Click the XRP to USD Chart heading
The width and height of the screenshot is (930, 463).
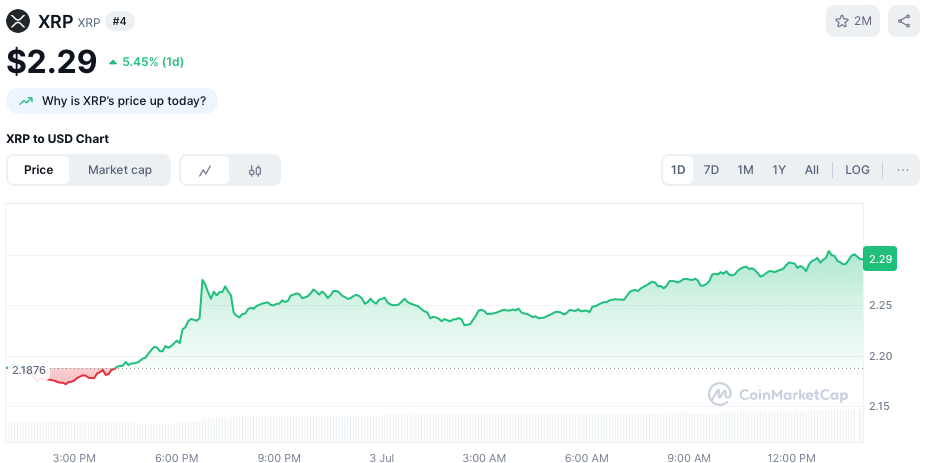pyautogui.click(x=58, y=139)
